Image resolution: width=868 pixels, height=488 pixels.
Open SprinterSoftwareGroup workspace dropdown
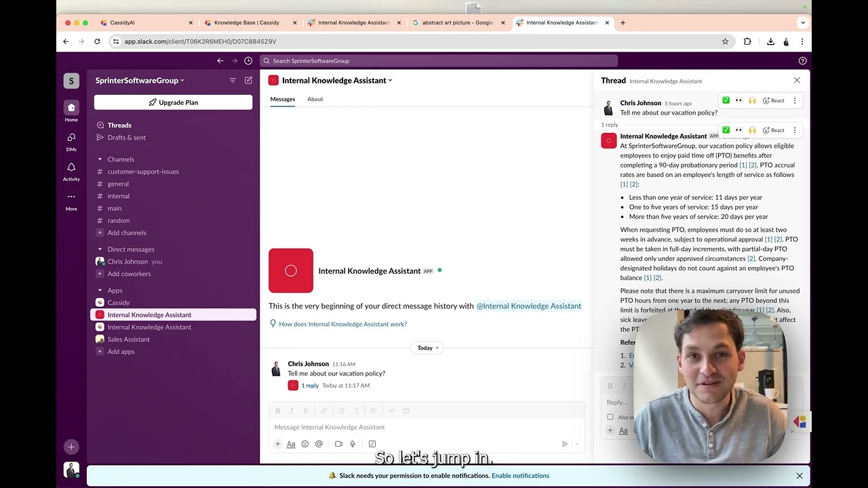click(140, 81)
